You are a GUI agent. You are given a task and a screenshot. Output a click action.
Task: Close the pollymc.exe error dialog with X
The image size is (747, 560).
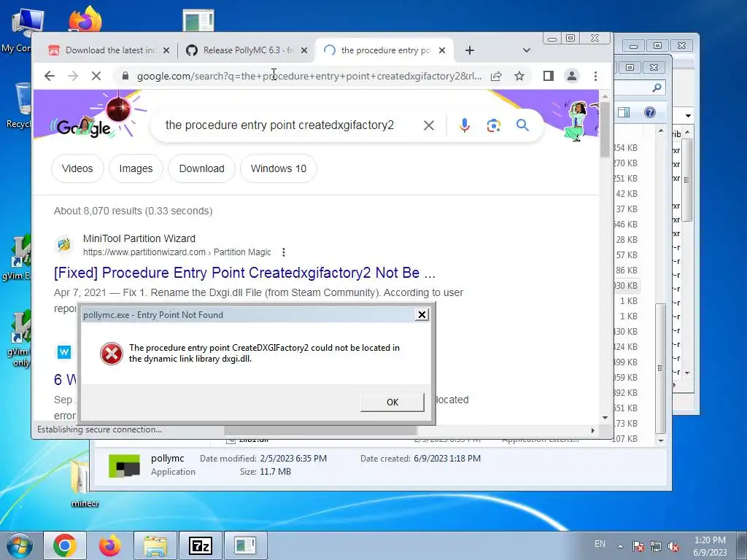coord(422,314)
